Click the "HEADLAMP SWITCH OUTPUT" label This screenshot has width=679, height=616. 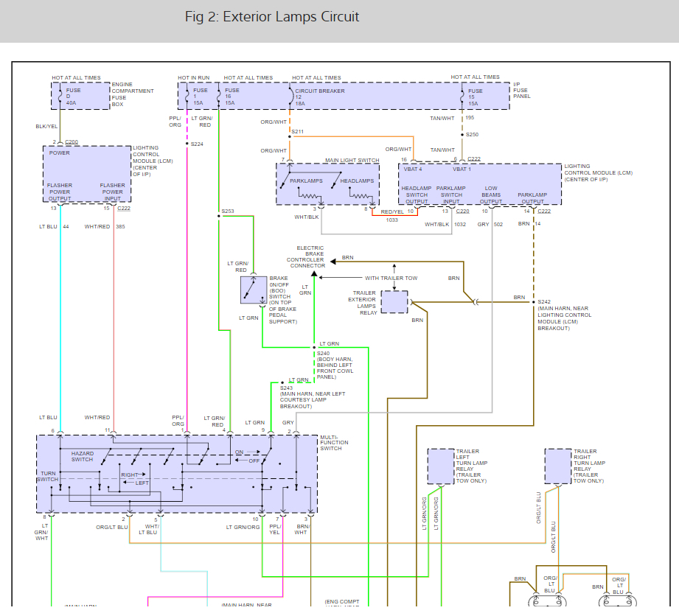[x=416, y=195]
